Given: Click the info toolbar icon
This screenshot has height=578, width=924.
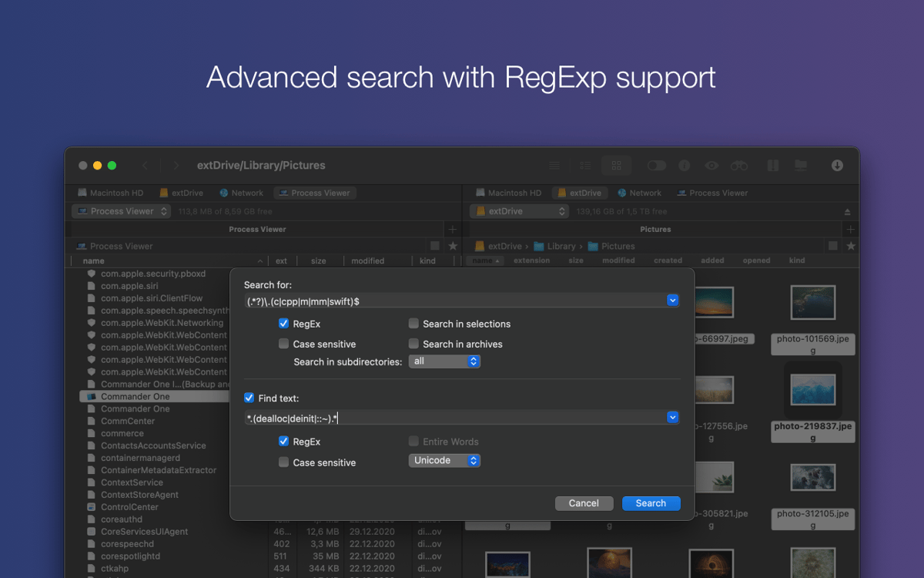Looking at the screenshot, I should coord(684,165).
